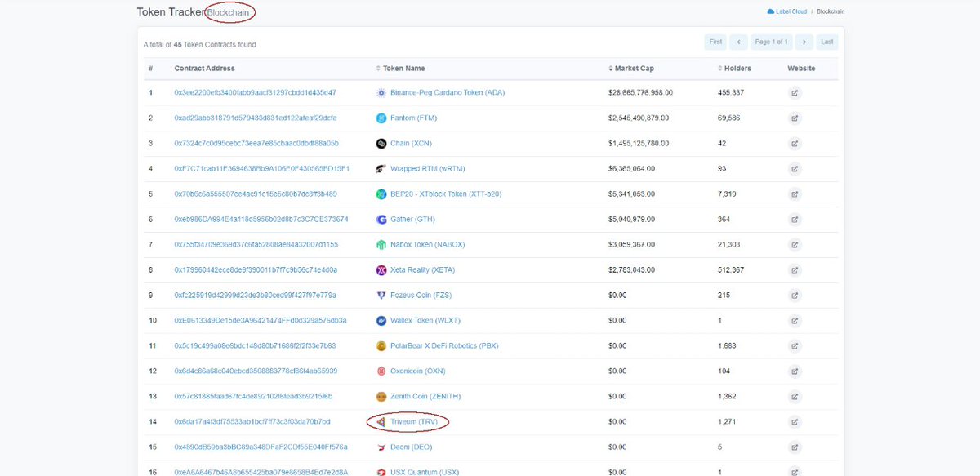Open Binance-Peg Cardano Token (ADA) link
The image size is (980, 476).
pos(448,93)
